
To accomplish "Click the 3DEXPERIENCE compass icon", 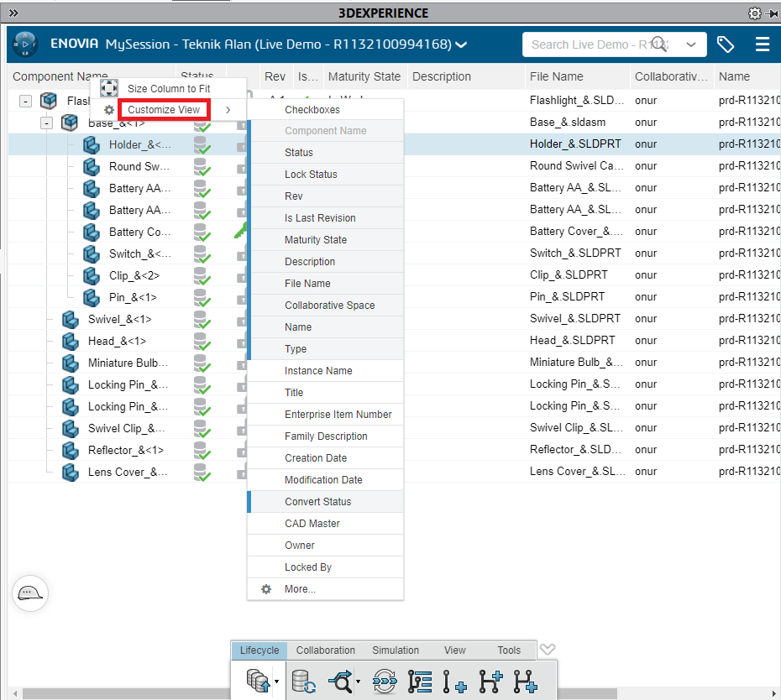I will (x=26, y=44).
